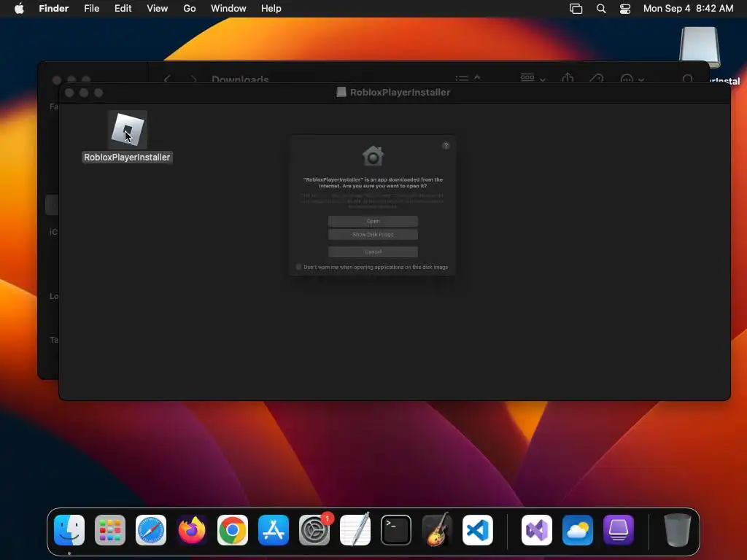Image resolution: width=747 pixels, height=560 pixels.
Task: Cancel the open-app warning dialog
Action: click(x=373, y=252)
